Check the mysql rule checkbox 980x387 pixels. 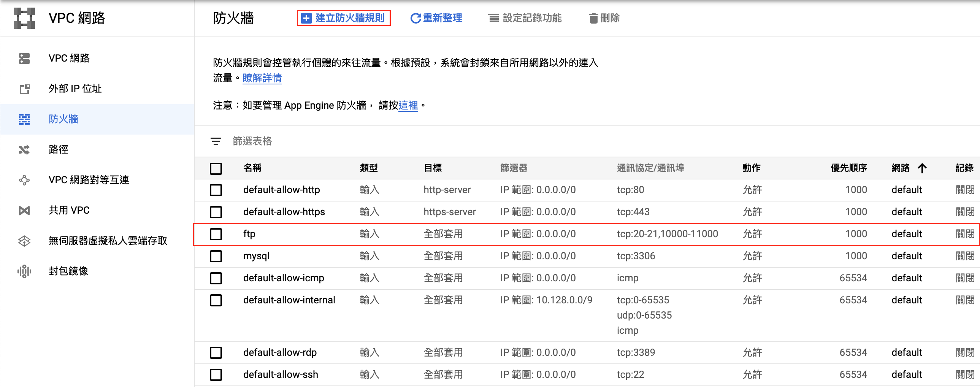(x=216, y=256)
